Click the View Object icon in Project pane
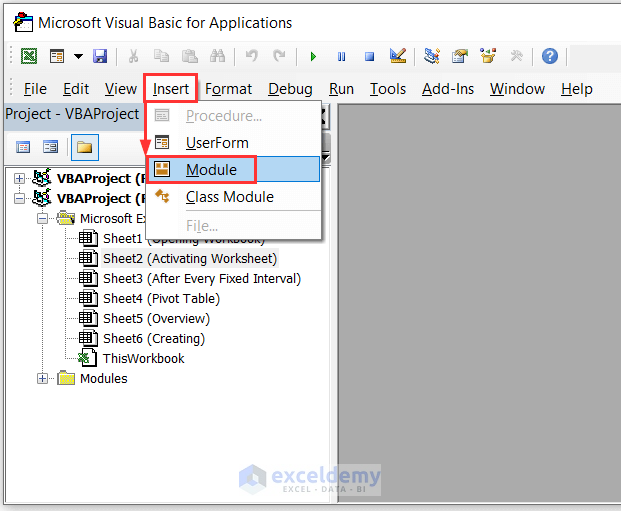 click(x=50, y=147)
